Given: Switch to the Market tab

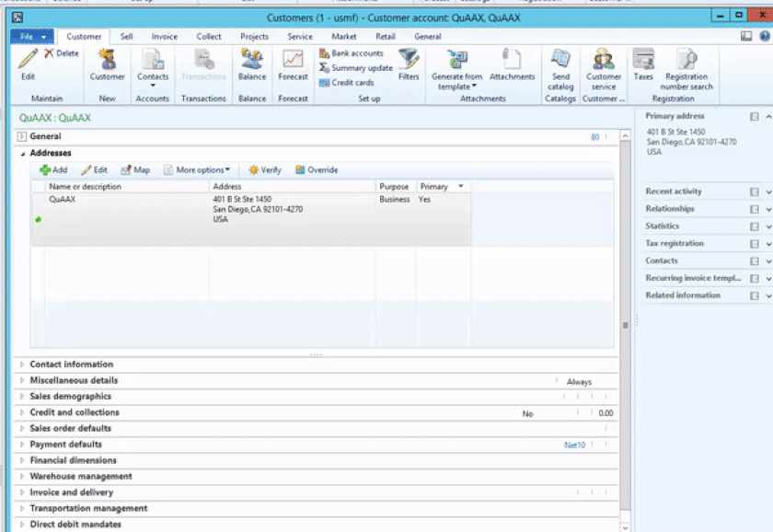Looking at the screenshot, I should [x=343, y=37].
